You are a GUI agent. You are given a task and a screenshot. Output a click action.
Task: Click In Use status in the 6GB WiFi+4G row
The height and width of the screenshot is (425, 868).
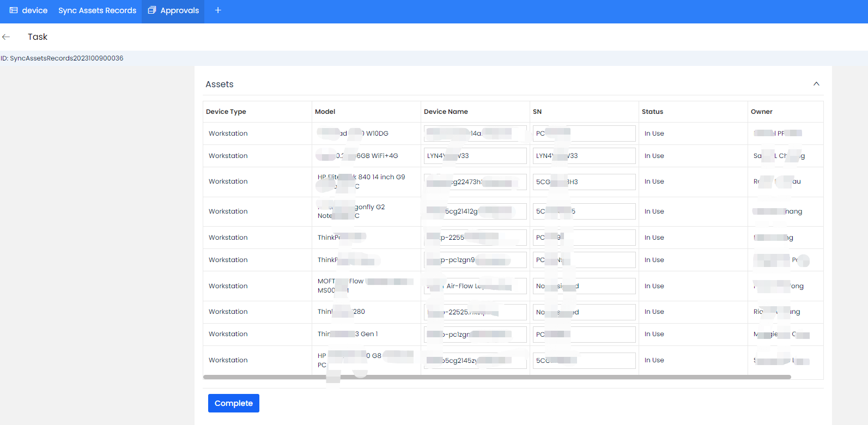[x=654, y=156]
